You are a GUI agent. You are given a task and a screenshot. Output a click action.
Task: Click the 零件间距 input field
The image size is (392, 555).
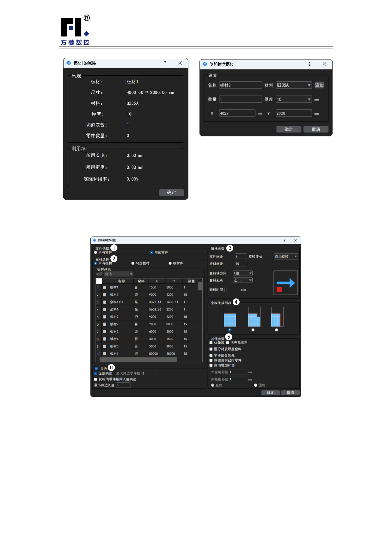pos(241,257)
